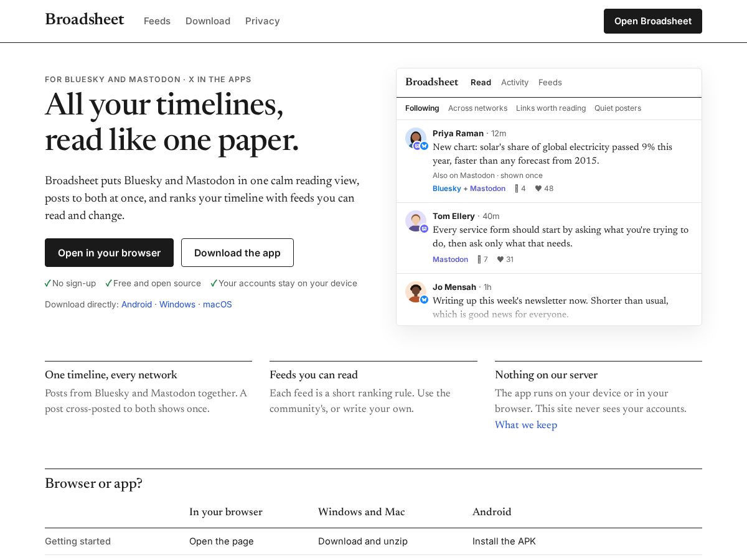Screen dimensions: 747x560
Task: Click Priya Raman's profile avatar
Action: [416, 138]
